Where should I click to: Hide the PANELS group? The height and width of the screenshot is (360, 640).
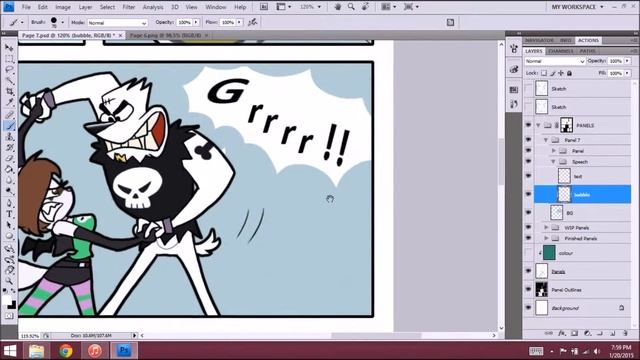pyautogui.click(x=529, y=125)
